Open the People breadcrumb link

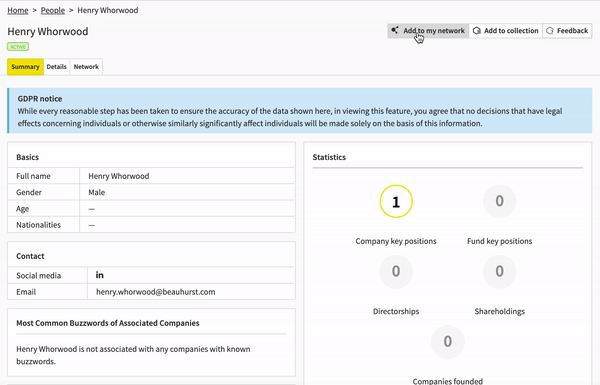click(53, 10)
